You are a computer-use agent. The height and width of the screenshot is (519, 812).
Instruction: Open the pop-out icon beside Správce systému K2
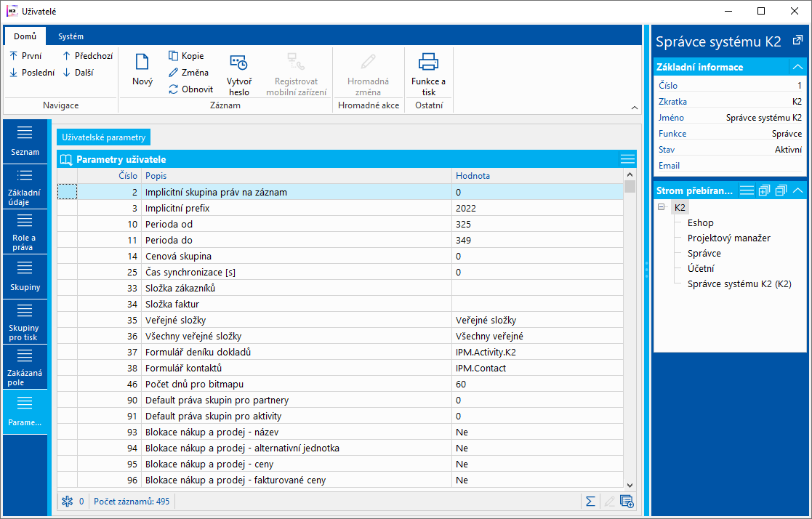(797, 41)
